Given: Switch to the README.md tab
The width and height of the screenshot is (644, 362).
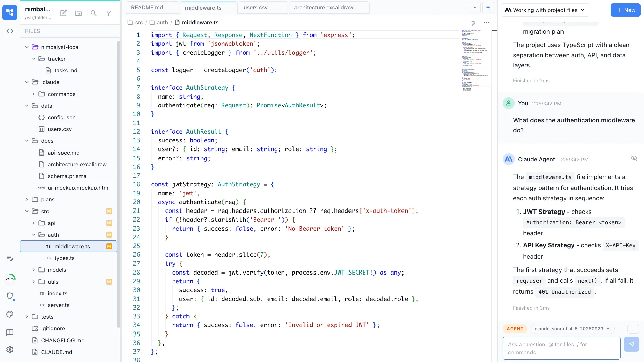Looking at the screenshot, I should coord(148,7).
